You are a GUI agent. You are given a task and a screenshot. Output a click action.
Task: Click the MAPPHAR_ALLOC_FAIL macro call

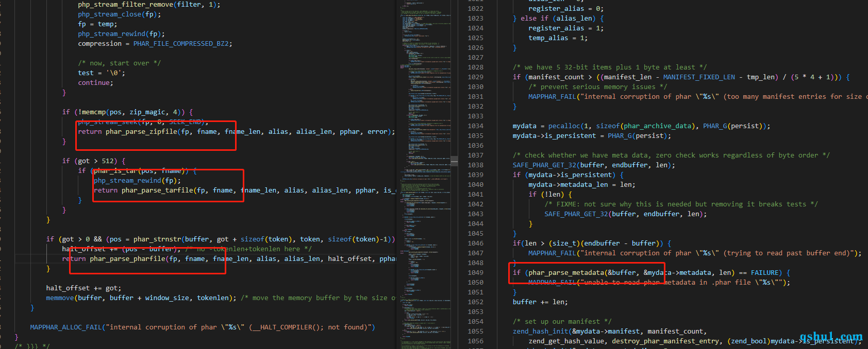[66, 327]
